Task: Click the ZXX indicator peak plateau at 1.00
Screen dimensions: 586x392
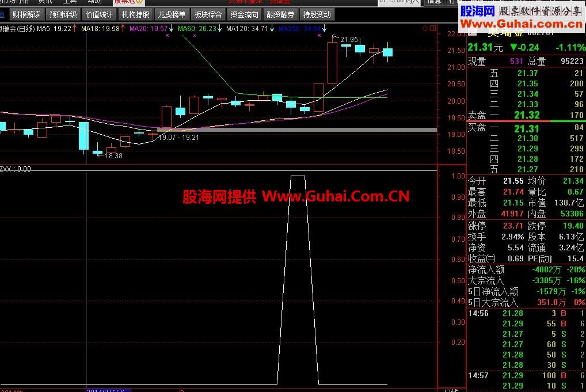Action: point(298,176)
